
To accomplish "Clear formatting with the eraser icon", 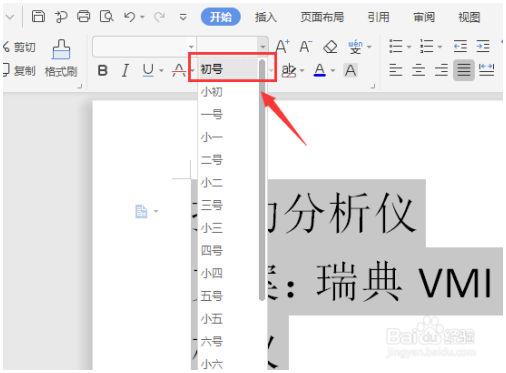I will coord(330,47).
